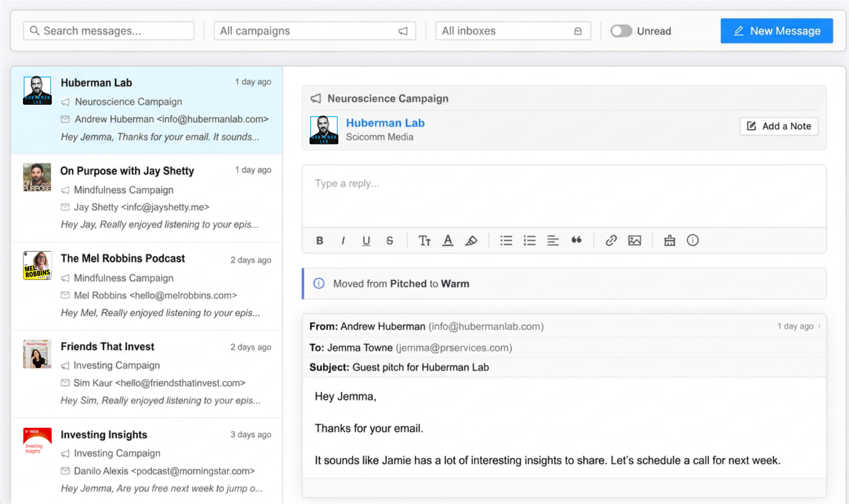This screenshot has width=849, height=504.
Task: Click envelope icon next to Danilo Alexis
Action: point(65,471)
